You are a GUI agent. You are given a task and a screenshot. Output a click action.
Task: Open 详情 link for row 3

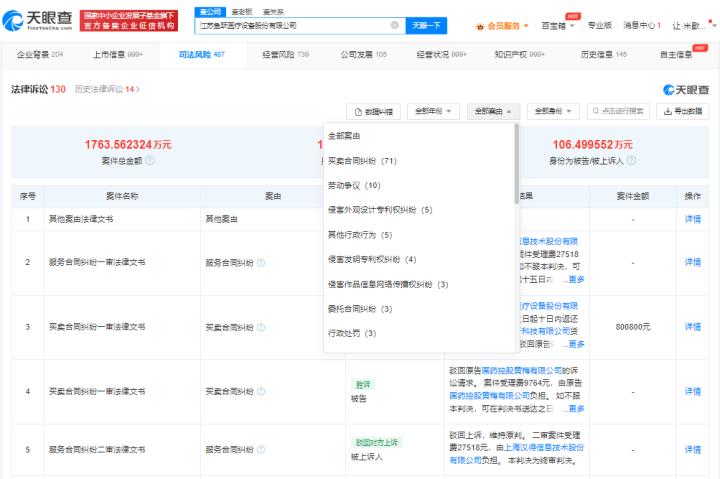point(692,327)
